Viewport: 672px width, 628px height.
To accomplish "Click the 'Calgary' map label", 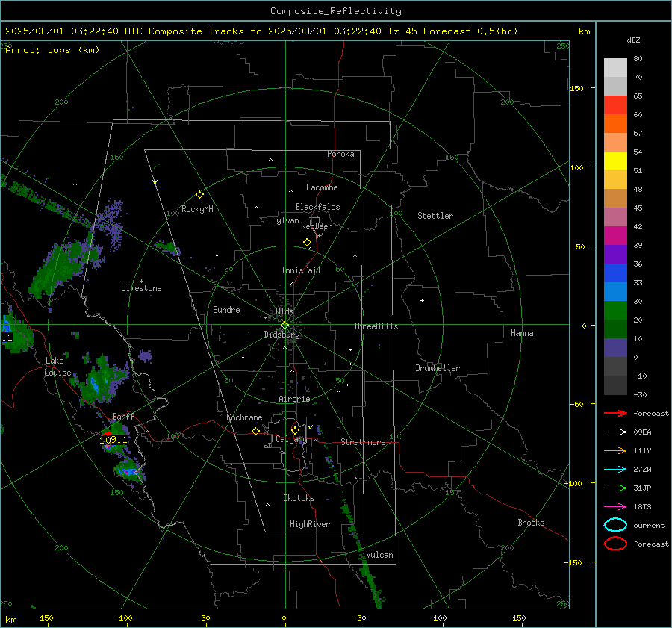I will pyautogui.click(x=291, y=439).
